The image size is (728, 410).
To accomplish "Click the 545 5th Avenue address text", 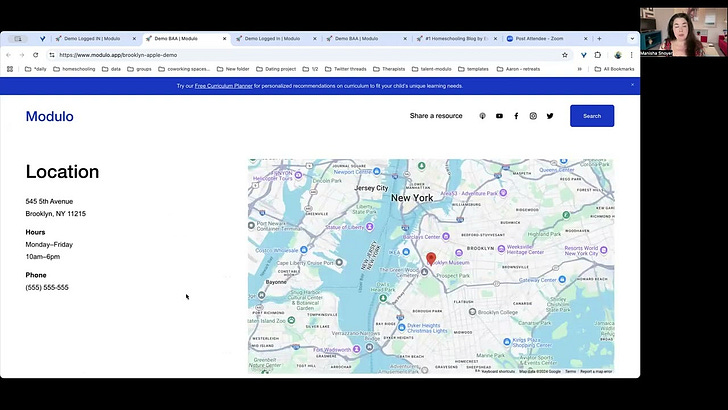I will [x=49, y=202].
